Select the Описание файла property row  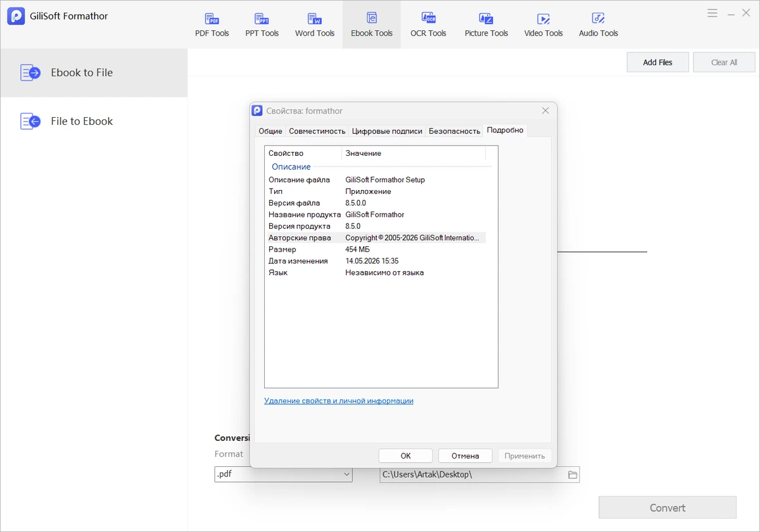tap(376, 180)
